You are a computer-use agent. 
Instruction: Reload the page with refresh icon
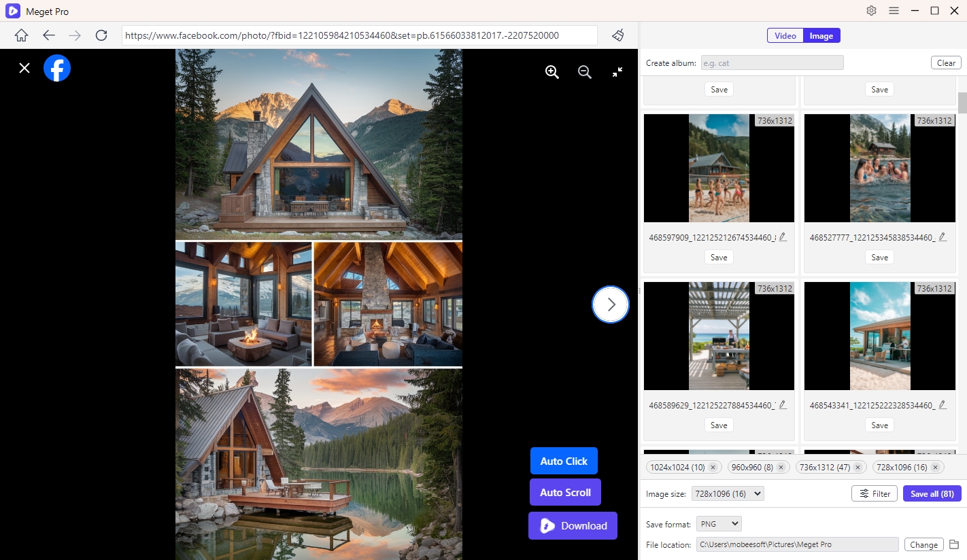coord(101,35)
